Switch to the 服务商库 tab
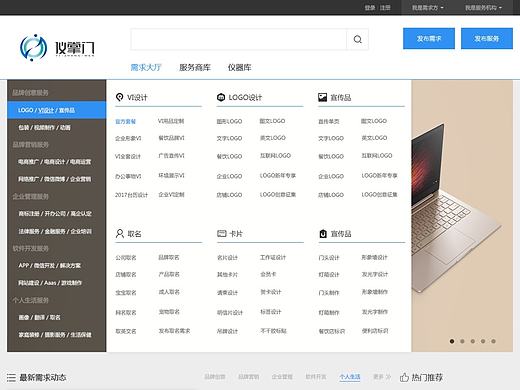The image size is (520, 390). pyautogui.click(x=195, y=67)
